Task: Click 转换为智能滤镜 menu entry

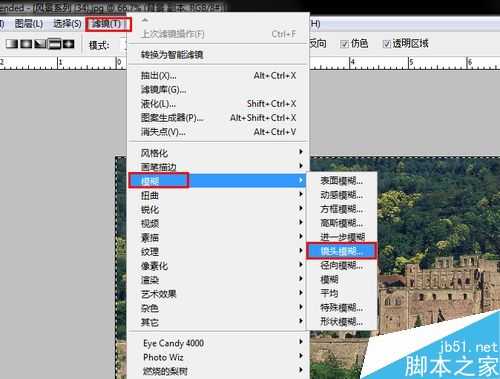Action: [218, 55]
